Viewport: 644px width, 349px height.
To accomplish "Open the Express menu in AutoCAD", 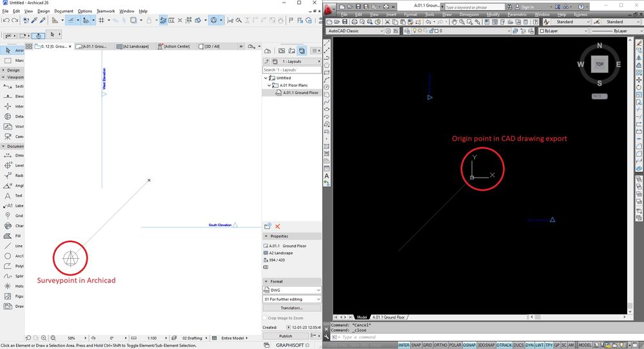I will (580, 14).
